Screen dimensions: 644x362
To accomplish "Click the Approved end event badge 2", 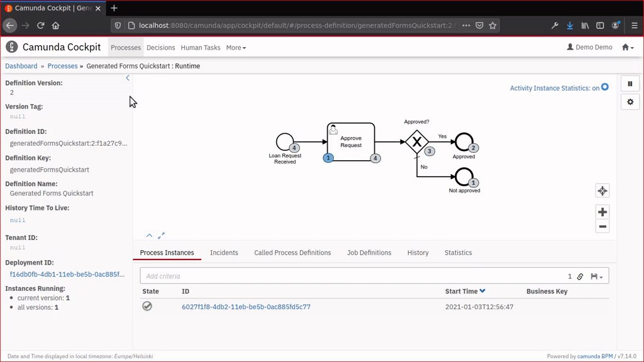I will (473, 148).
